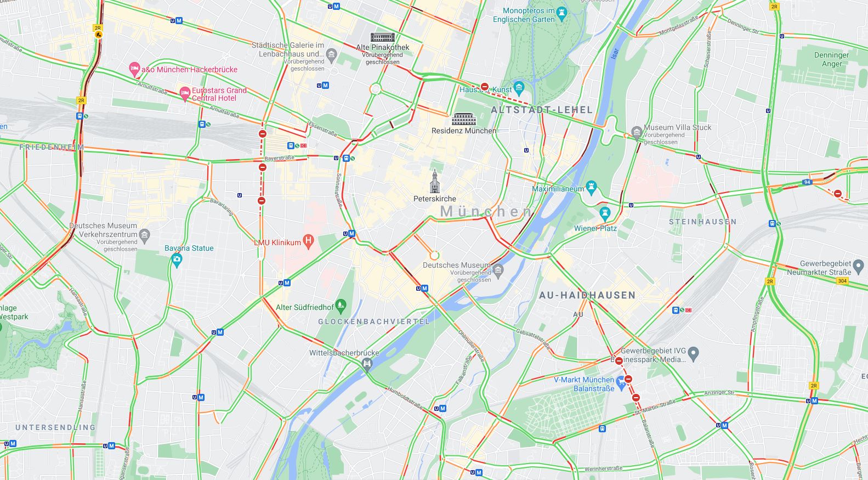The width and height of the screenshot is (868, 480).
Task: Click the Peterskirche church icon
Action: [435, 182]
